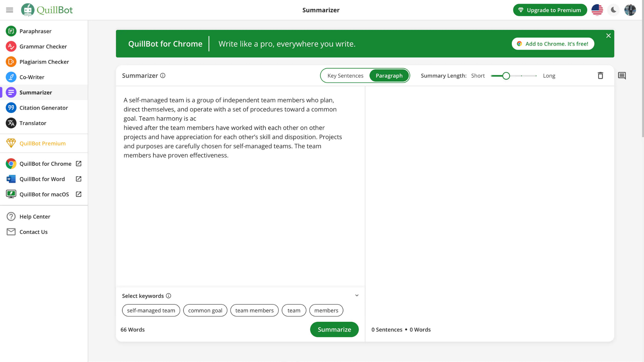644x362 pixels.
Task: Open the Paraphraser tool icon
Action: pyautogui.click(x=11, y=31)
